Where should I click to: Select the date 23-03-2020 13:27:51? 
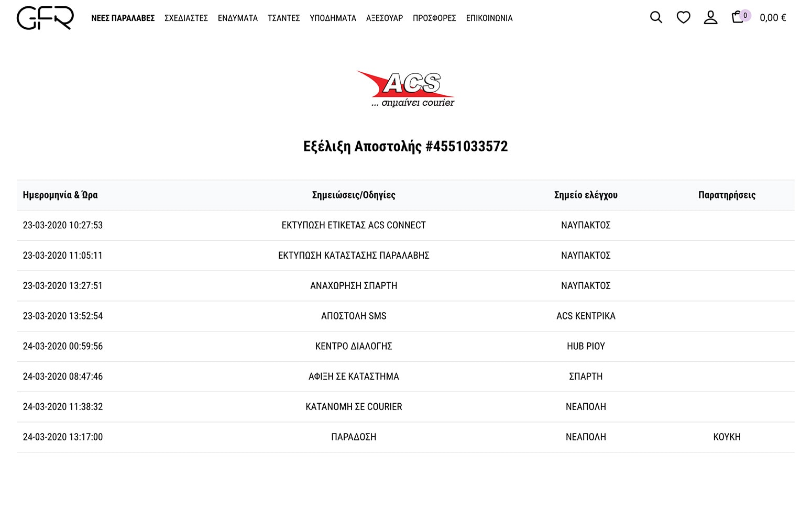pyautogui.click(x=63, y=286)
